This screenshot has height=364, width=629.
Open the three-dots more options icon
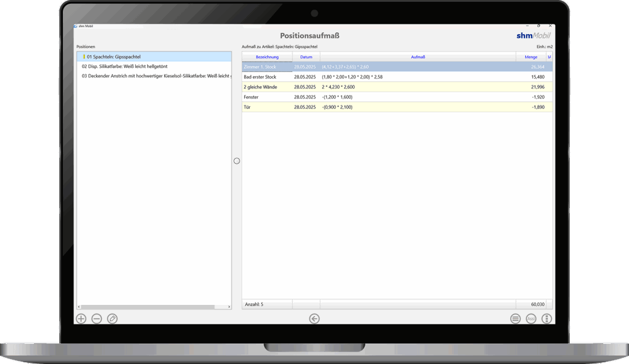pos(547,319)
